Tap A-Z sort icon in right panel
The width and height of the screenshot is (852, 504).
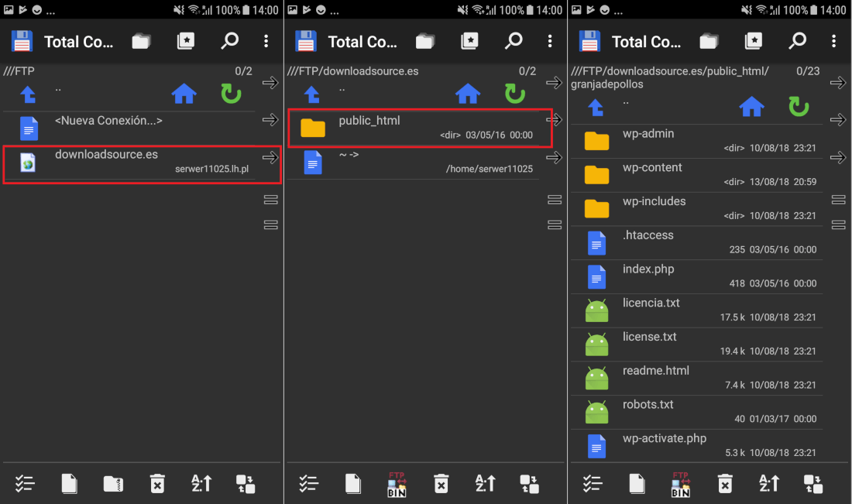point(769,483)
